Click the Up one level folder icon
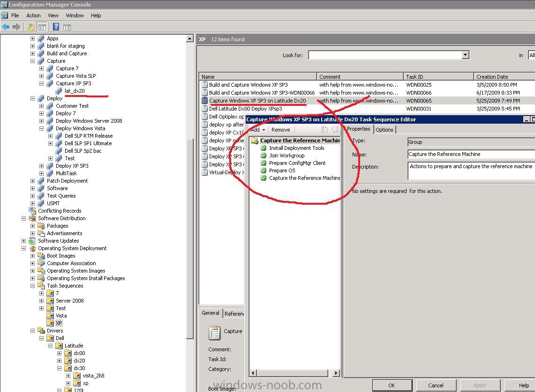This screenshot has width=535, height=392. coord(30,27)
